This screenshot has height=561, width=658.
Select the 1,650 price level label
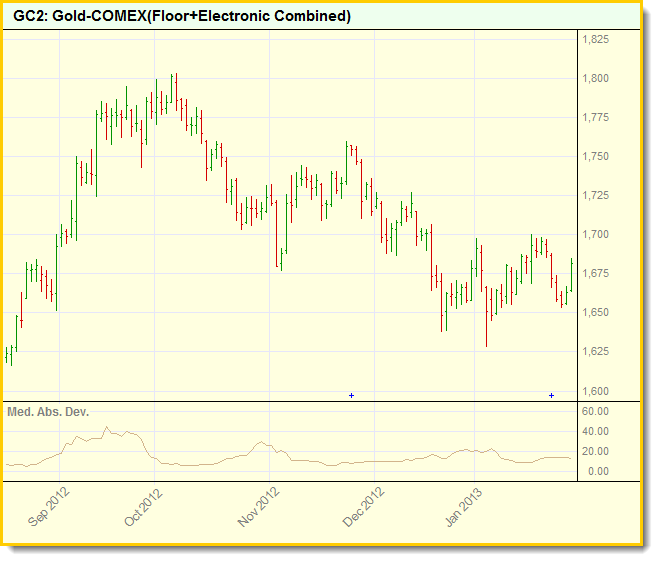[x=596, y=313]
